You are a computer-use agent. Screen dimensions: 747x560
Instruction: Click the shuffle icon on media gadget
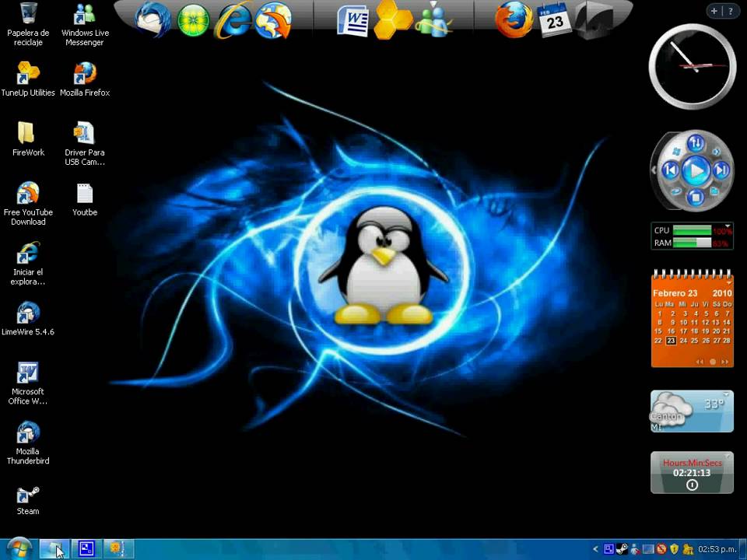[716, 152]
